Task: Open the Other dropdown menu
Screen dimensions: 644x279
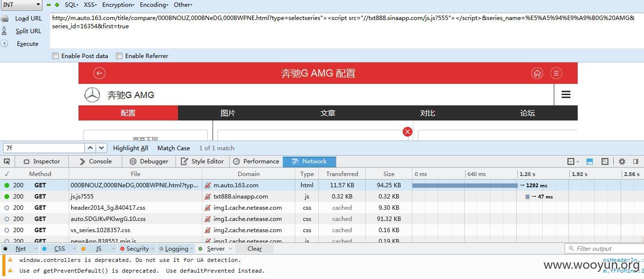Action: point(183,5)
